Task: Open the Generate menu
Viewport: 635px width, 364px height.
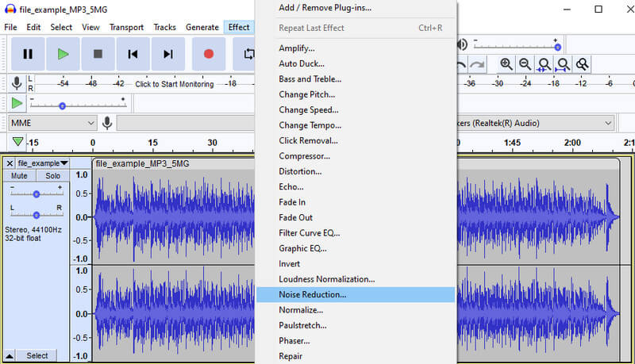Action: 202,27
